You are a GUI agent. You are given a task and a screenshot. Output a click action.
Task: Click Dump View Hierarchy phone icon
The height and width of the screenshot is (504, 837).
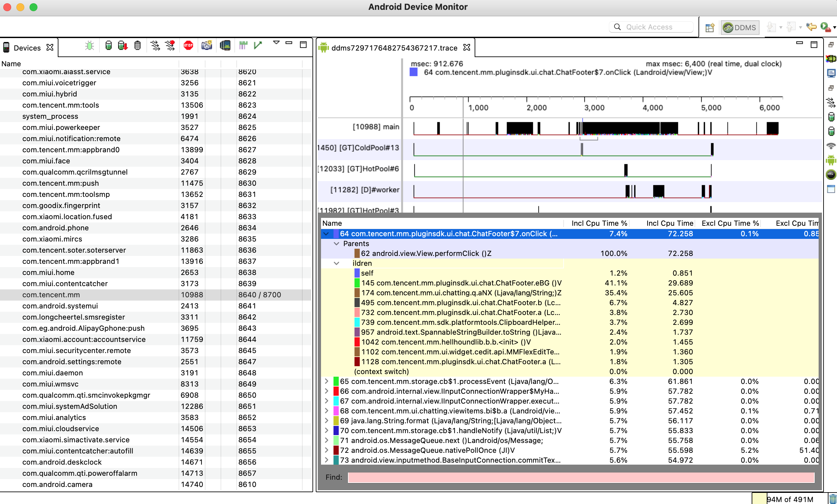[225, 46]
